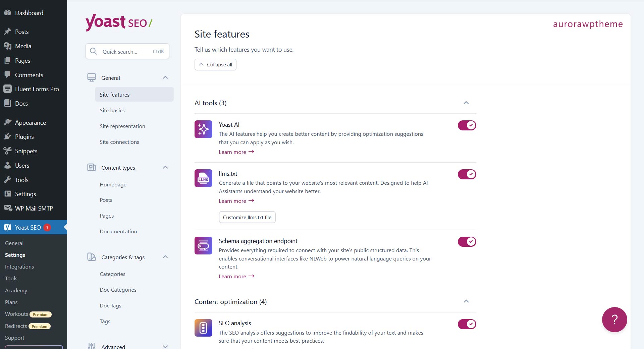Open Academy in Yoast SEO submenu
This screenshot has height=349, width=644.
point(16,290)
